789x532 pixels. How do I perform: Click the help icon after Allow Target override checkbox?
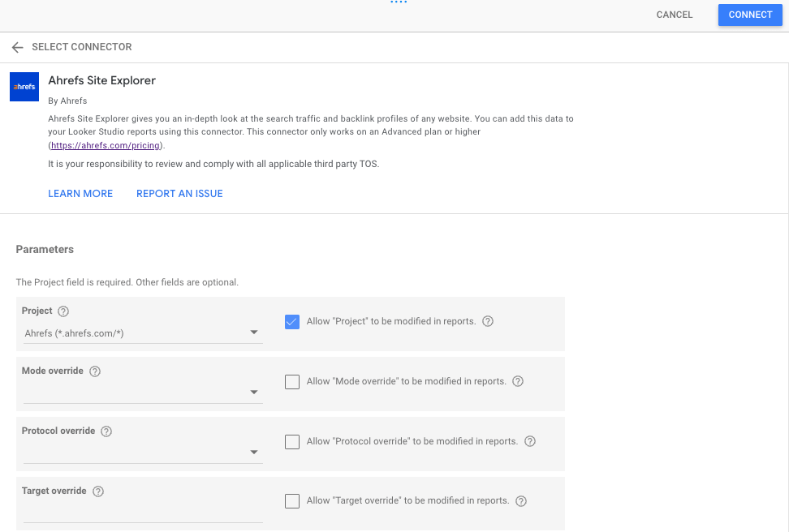point(520,501)
